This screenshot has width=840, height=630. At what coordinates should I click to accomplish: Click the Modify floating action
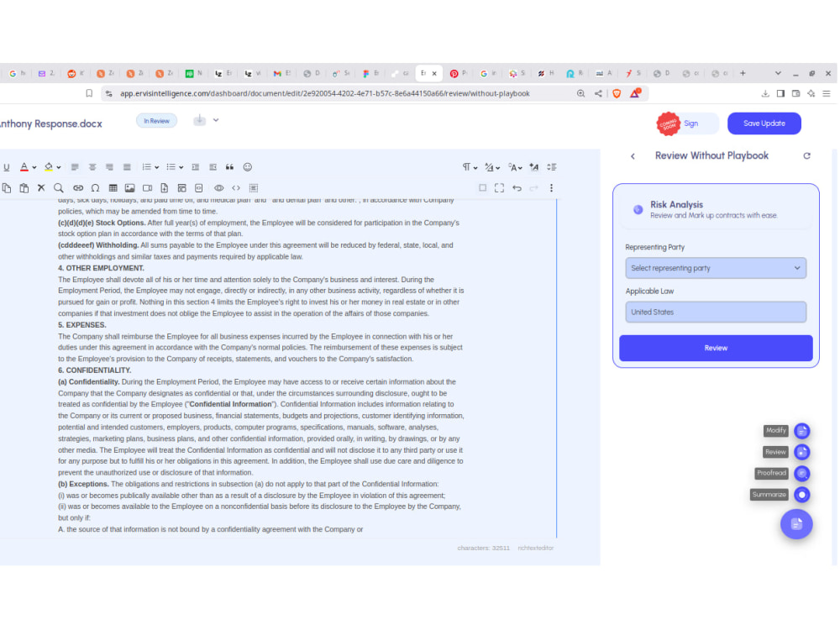pyautogui.click(x=802, y=431)
